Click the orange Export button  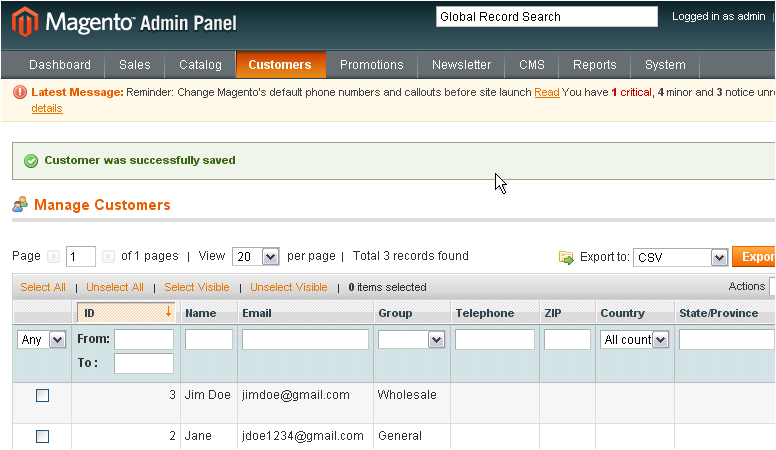pyautogui.click(x=754, y=256)
